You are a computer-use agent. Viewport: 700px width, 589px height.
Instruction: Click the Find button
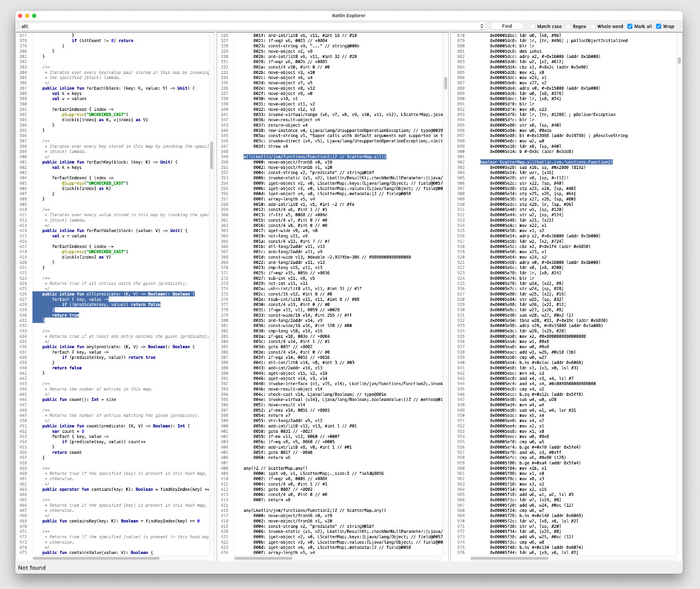(507, 26)
